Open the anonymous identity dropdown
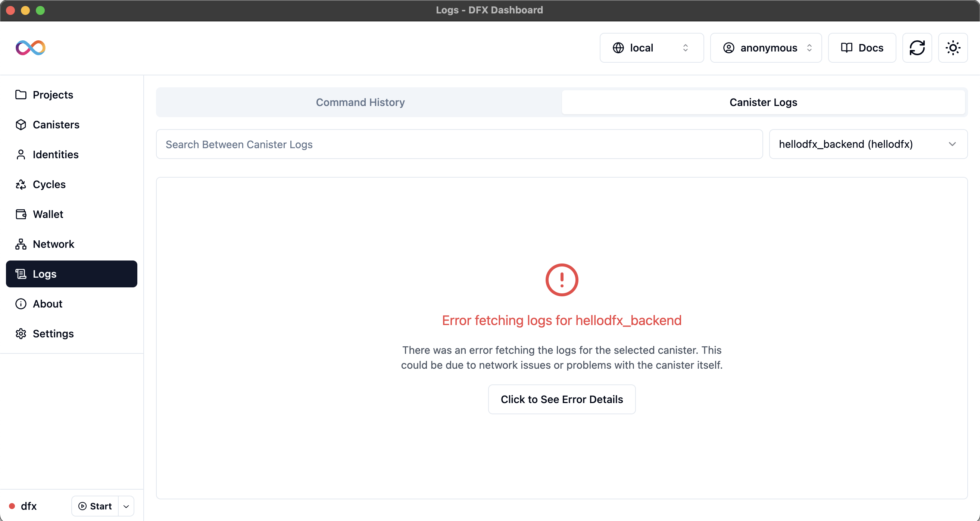Screen dimensions: 980x521 [x=765, y=48]
